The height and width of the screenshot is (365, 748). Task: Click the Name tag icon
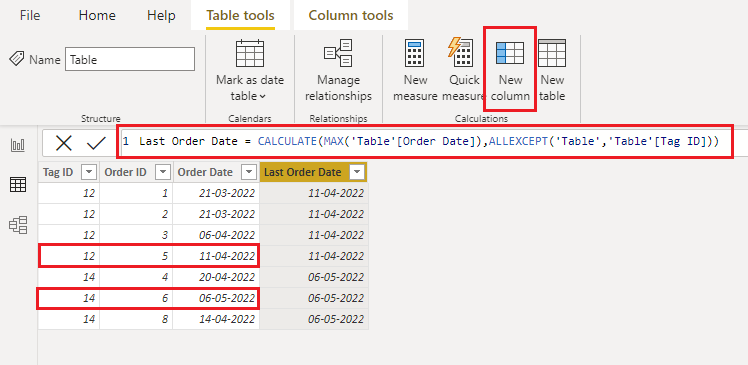(17, 59)
